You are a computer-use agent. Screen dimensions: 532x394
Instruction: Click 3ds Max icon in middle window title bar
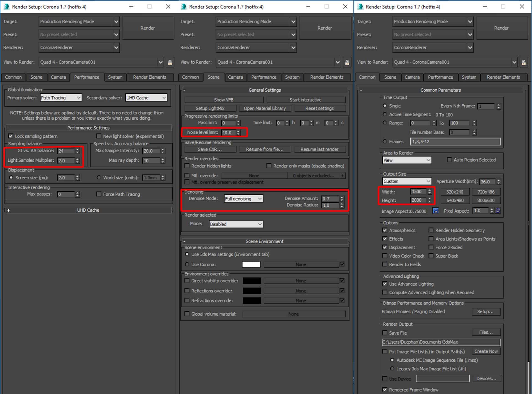click(x=183, y=7)
